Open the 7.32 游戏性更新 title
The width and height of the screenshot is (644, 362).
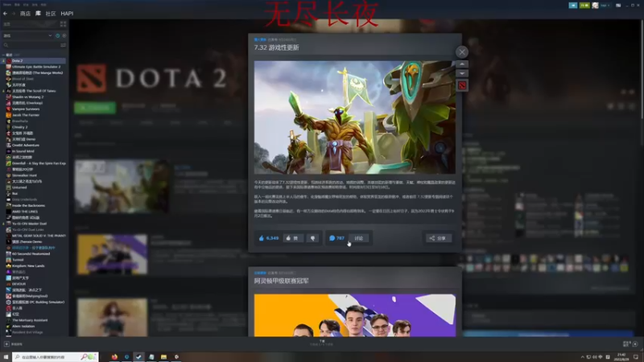[x=276, y=47]
